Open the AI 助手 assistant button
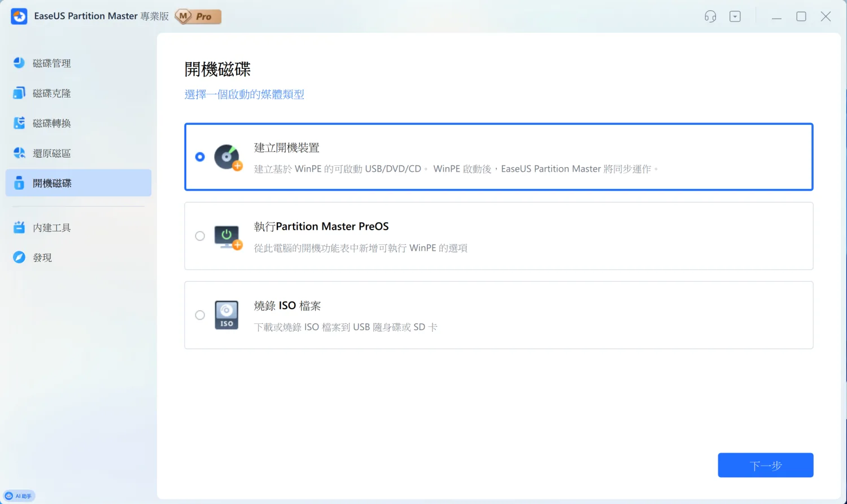 (x=19, y=496)
